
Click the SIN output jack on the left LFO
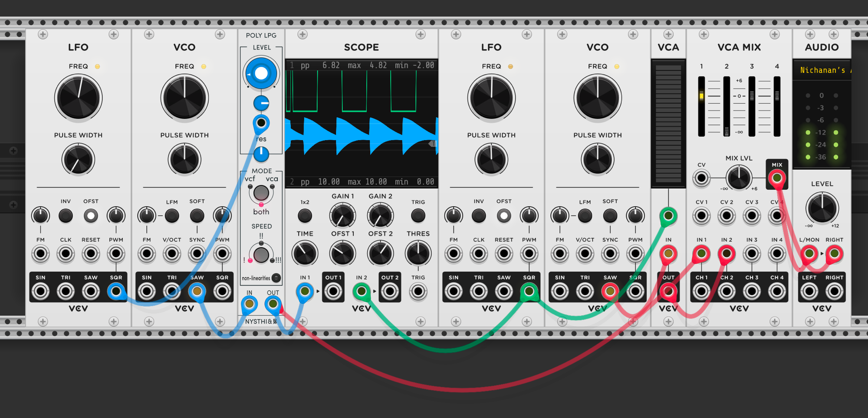[x=40, y=291]
